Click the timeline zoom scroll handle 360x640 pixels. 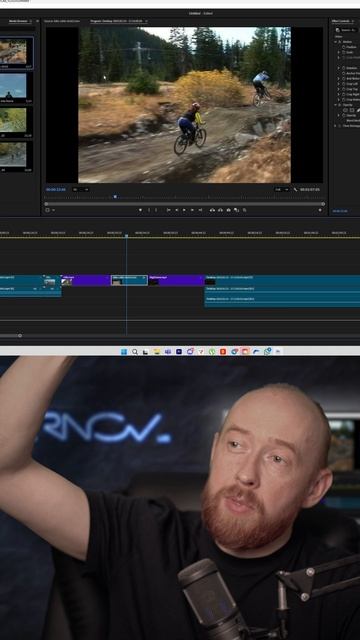point(20,336)
